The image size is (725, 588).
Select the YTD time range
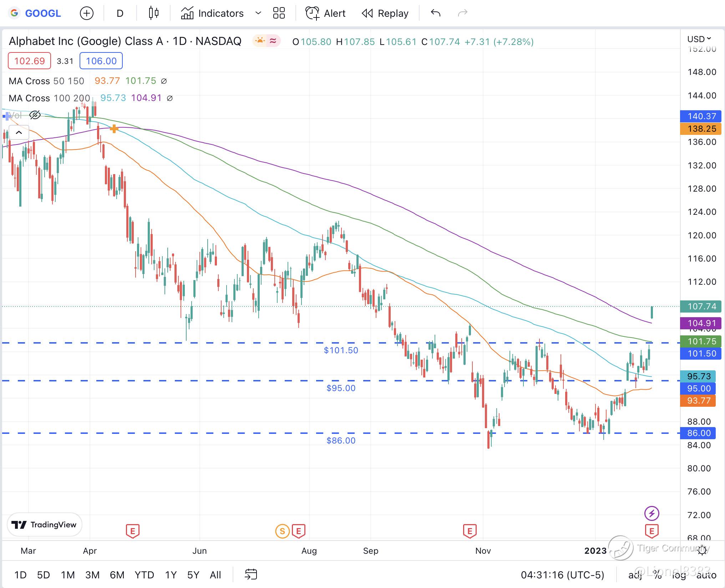144,575
